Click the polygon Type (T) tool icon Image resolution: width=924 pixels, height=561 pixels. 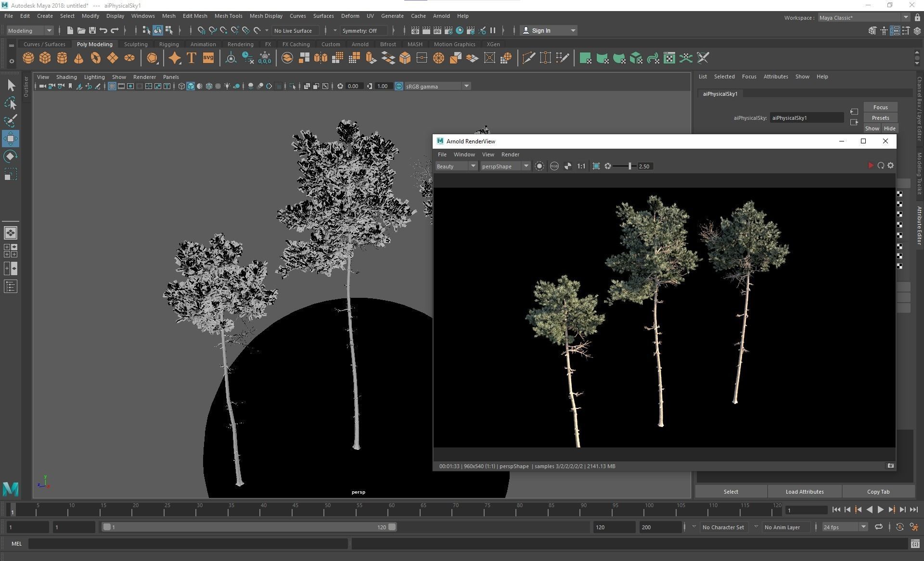191,58
